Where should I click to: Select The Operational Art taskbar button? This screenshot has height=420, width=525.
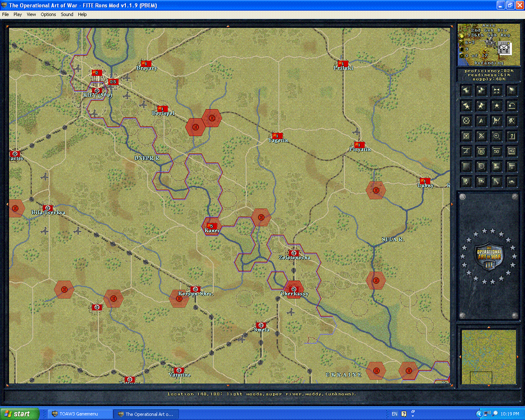147,414
